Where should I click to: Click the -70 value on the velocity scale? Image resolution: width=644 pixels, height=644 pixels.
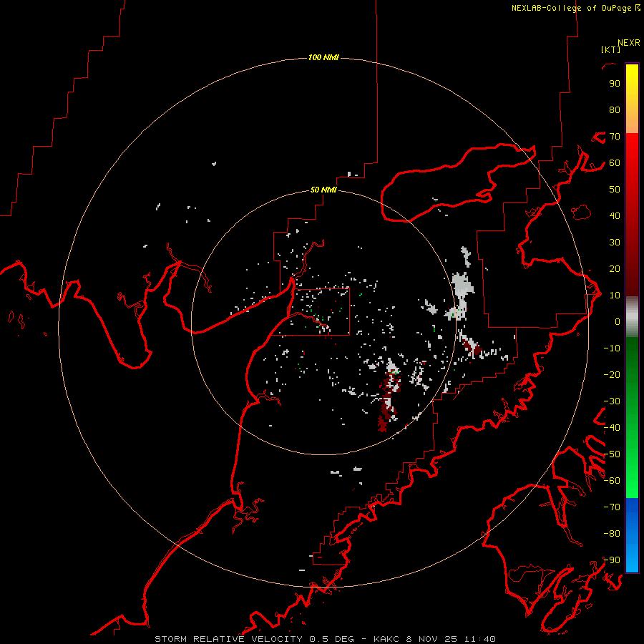pos(612,507)
